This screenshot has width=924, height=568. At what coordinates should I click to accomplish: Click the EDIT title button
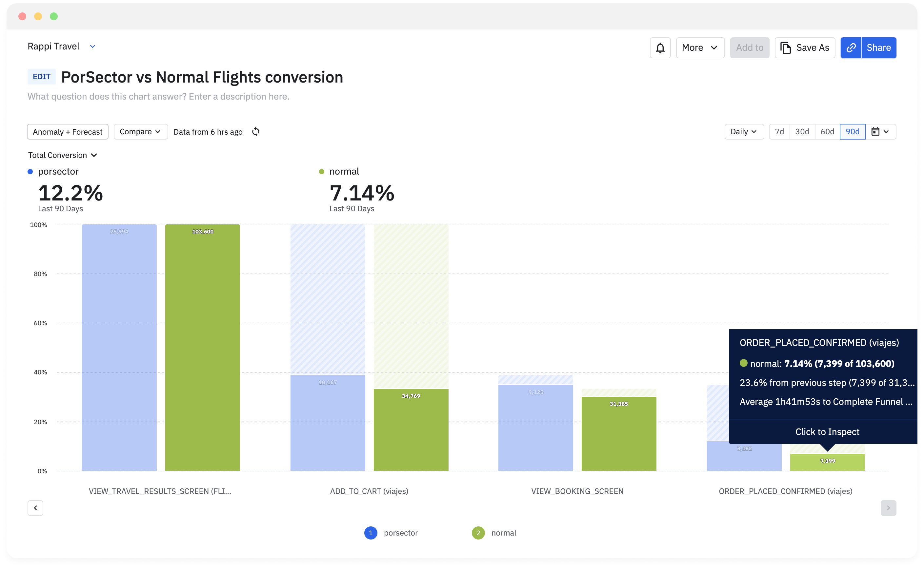pyautogui.click(x=41, y=77)
